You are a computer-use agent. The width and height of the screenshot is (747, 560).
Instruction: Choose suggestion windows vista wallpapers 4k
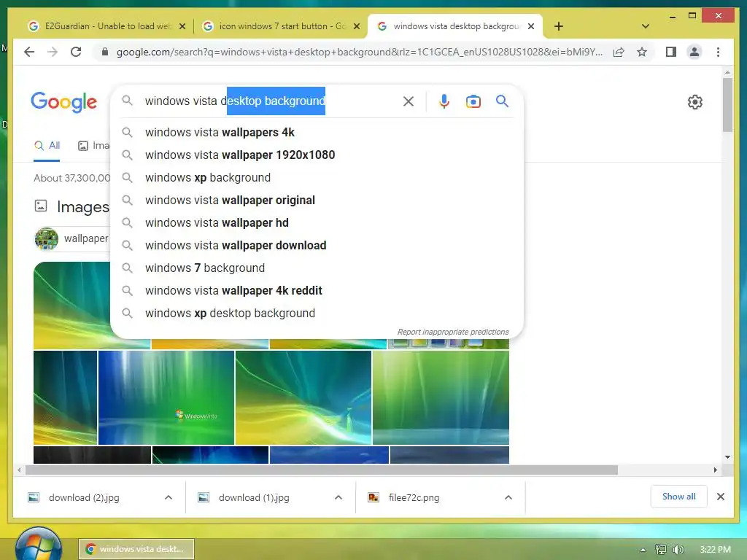click(x=317, y=133)
